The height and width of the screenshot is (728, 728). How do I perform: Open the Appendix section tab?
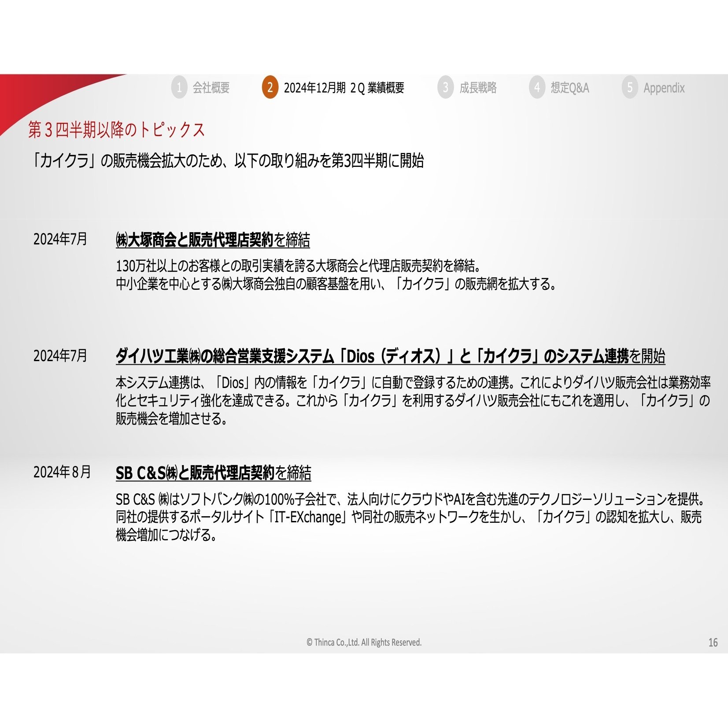click(x=664, y=88)
